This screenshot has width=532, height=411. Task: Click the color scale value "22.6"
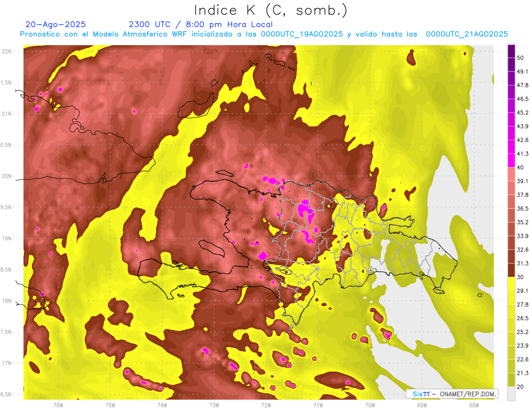pyautogui.click(x=523, y=360)
